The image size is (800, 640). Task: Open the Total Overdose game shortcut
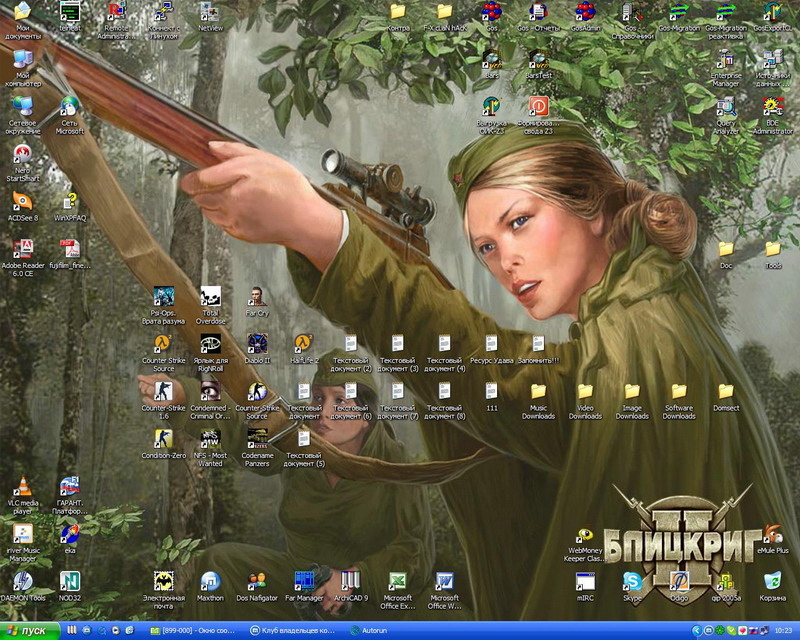[x=210, y=297]
